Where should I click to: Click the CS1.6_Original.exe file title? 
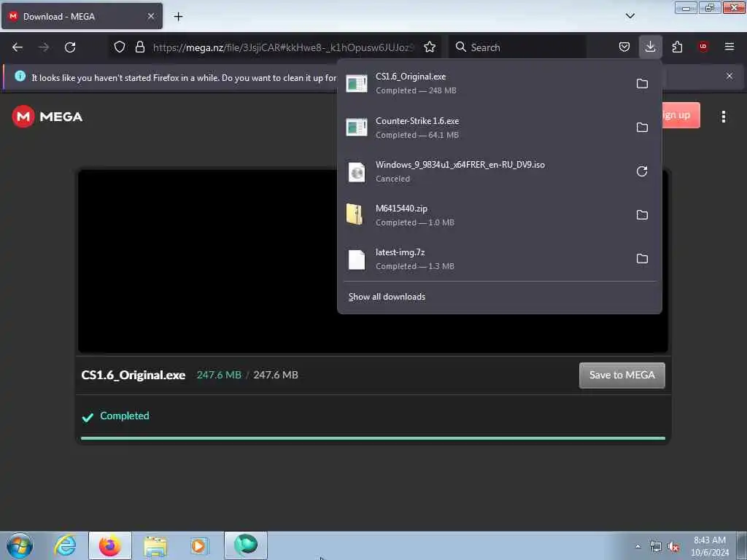coord(133,376)
